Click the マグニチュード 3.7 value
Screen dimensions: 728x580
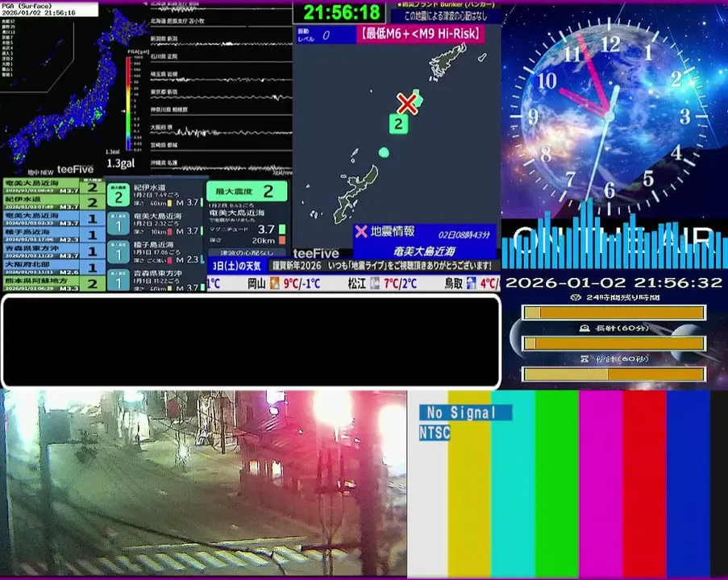266,230
